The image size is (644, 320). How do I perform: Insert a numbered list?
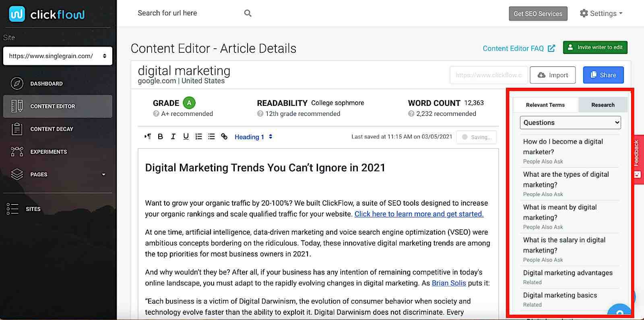[x=198, y=136]
